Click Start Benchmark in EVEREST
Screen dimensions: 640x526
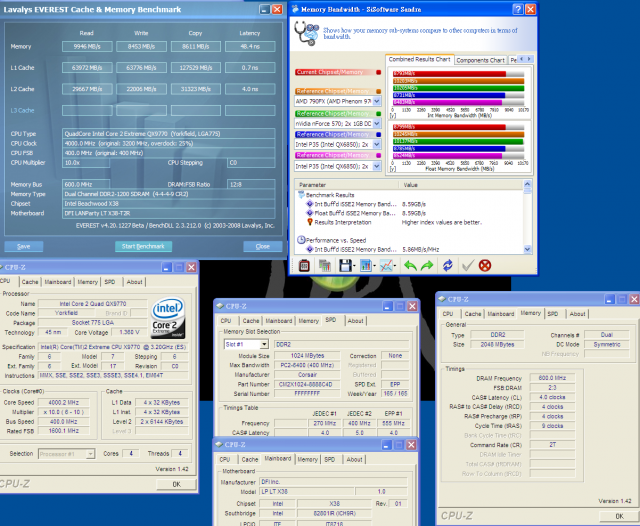coord(143,246)
